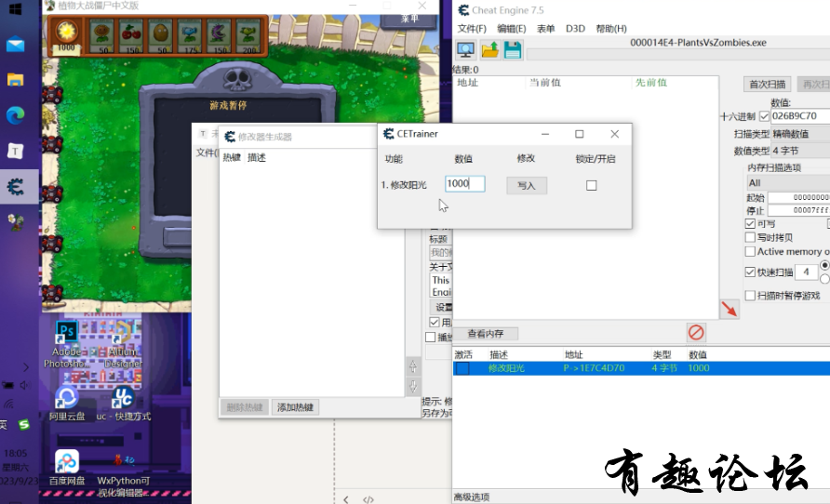Enable the Active memory only checkbox
The image size is (830, 504).
[x=750, y=251]
